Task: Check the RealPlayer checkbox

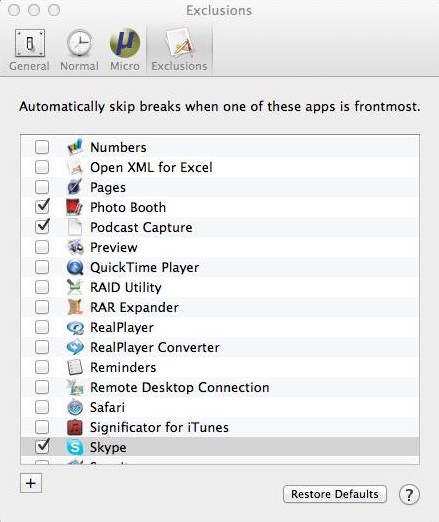Action: pyautogui.click(x=42, y=327)
